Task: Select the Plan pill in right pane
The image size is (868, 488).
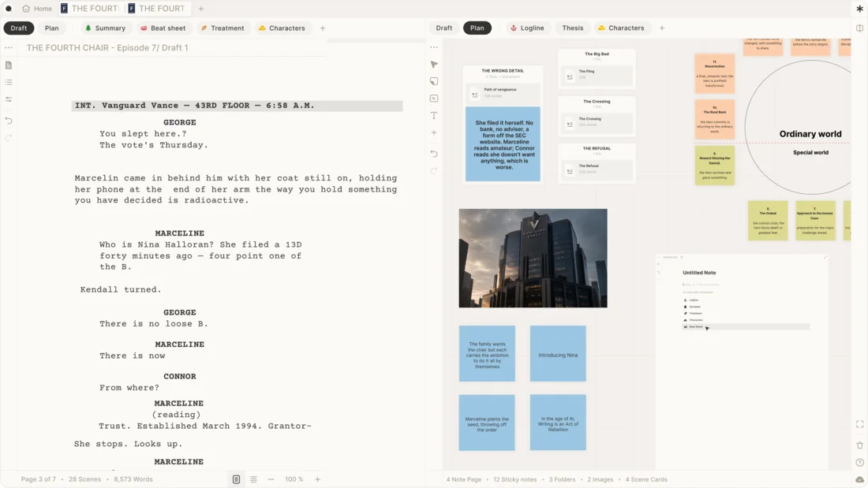Action: pos(477,28)
